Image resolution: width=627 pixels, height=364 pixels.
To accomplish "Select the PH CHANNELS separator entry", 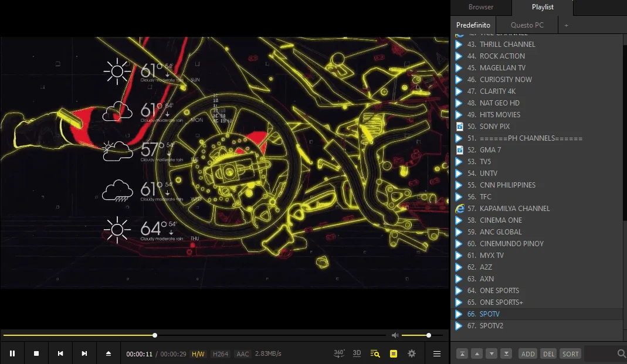I will (537, 138).
